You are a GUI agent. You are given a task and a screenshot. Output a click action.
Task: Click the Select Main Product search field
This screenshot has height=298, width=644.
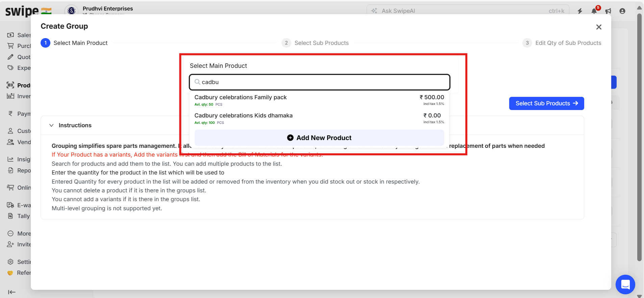(x=319, y=82)
